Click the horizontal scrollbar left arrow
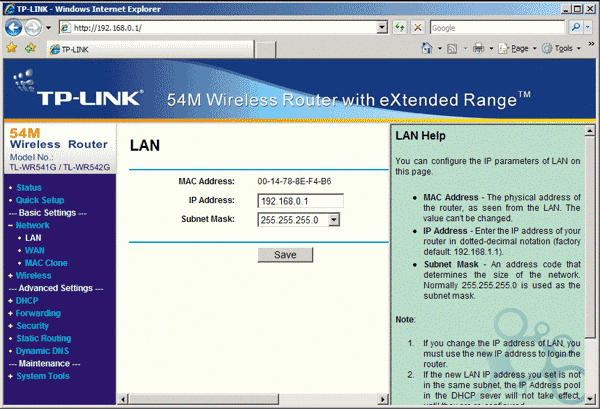The height and width of the screenshot is (409, 600). [123, 399]
